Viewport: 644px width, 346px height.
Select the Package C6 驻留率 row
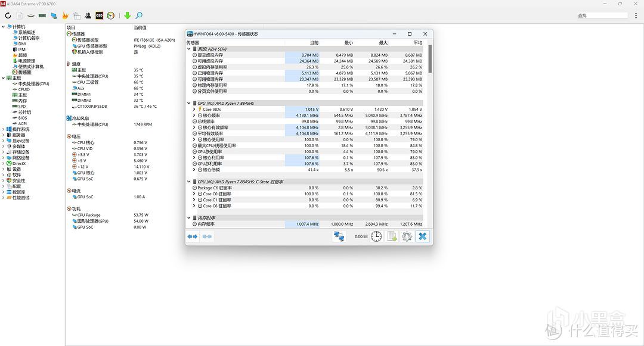[307, 188]
